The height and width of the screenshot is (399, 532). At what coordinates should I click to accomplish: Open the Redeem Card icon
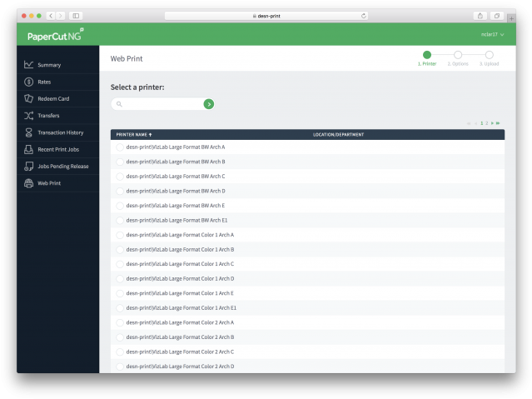(29, 98)
